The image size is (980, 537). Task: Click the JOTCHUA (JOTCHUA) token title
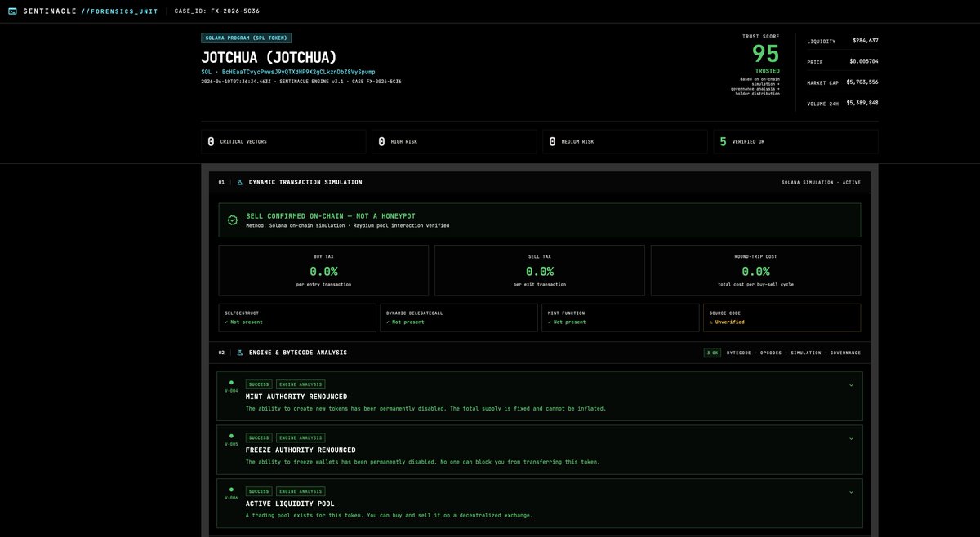[x=269, y=58]
